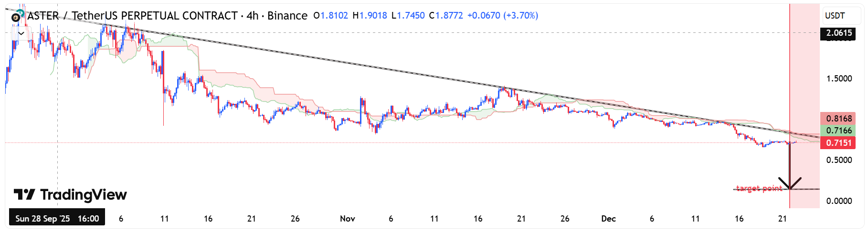Viewport: 868px width, 233px height.
Task: Click the TradingView logo icon
Action: click(x=24, y=194)
